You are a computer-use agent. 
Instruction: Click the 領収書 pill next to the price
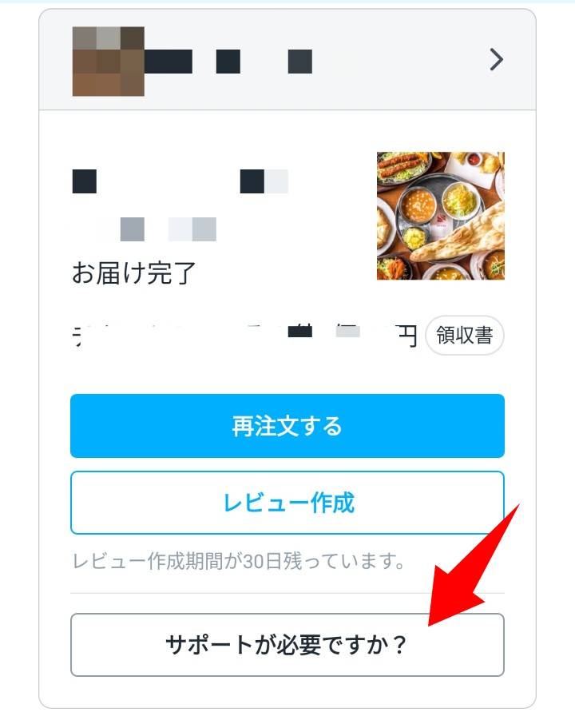pos(465,335)
